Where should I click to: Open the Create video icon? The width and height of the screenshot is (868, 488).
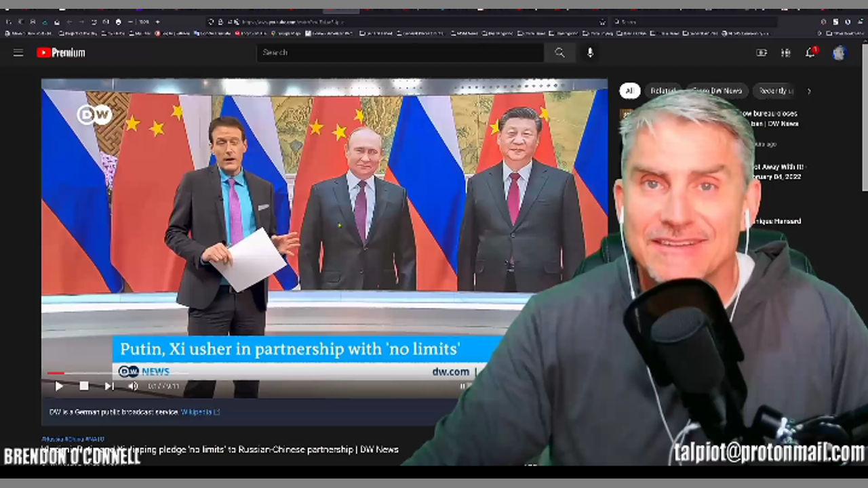click(762, 53)
